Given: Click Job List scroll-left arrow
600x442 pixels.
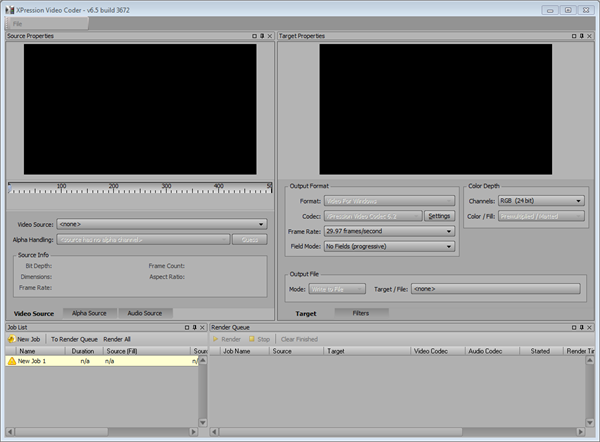Looking at the screenshot, I should (10, 432).
